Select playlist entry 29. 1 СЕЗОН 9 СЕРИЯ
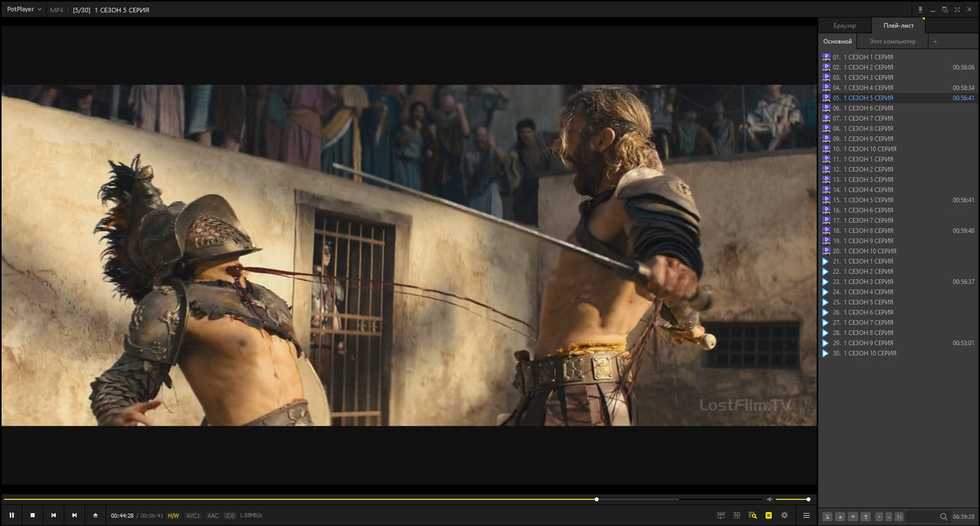This screenshot has height=526, width=980. coord(898,343)
